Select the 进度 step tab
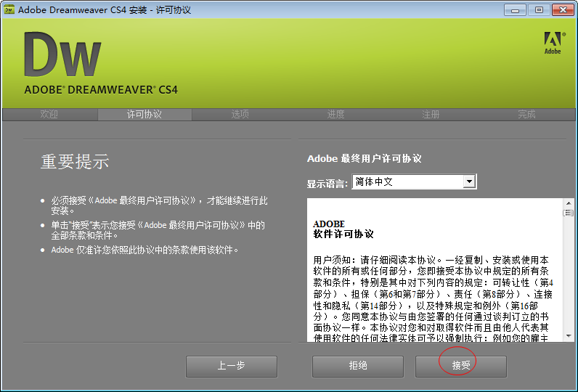 point(335,115)
